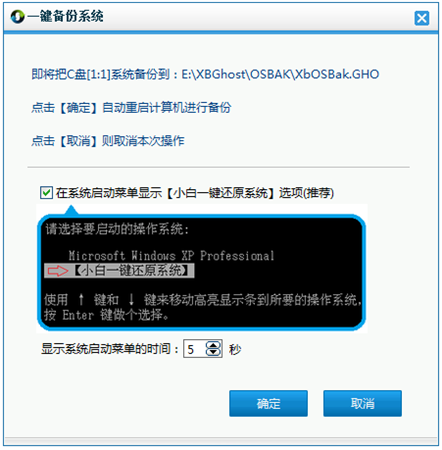Toggle the boot menu display checkbox

[46, 193]
